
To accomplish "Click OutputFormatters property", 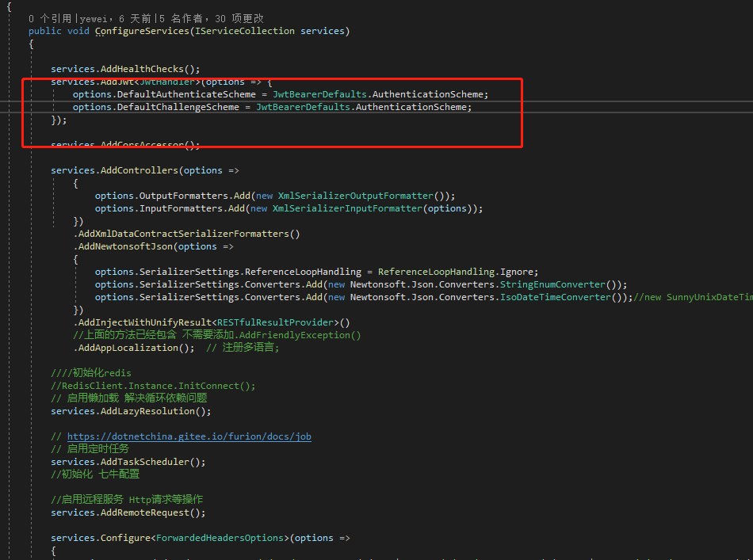I will coord(183,196).
